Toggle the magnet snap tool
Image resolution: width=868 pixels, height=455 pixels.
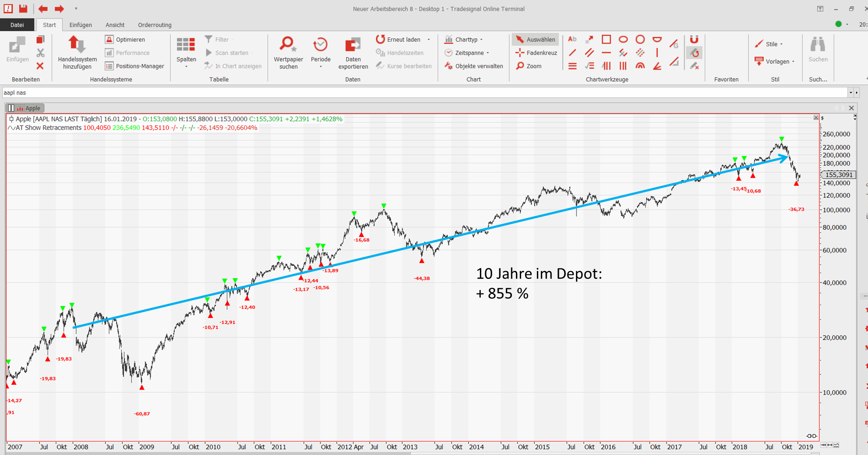[x=694, y=40]
